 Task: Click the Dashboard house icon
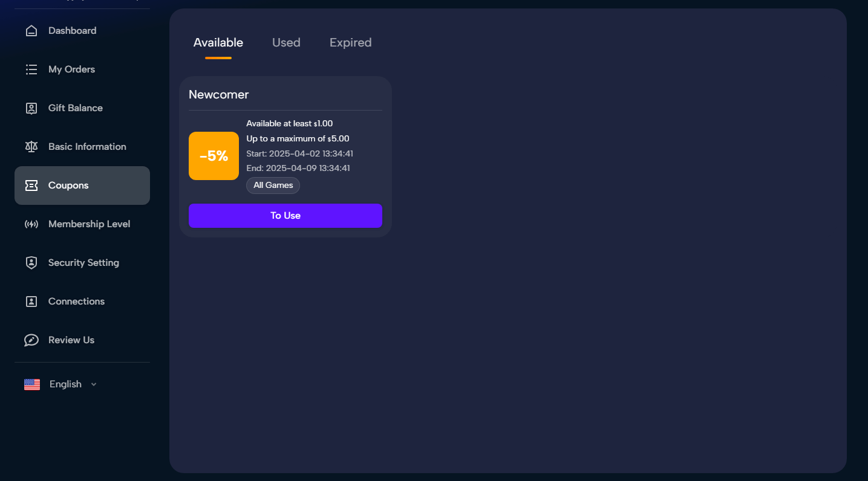(31, 31)
